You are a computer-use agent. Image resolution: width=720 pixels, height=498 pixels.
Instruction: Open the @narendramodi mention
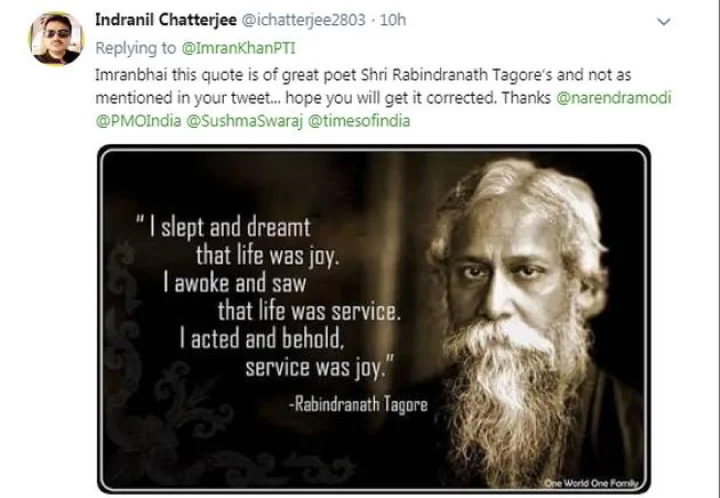613,98
